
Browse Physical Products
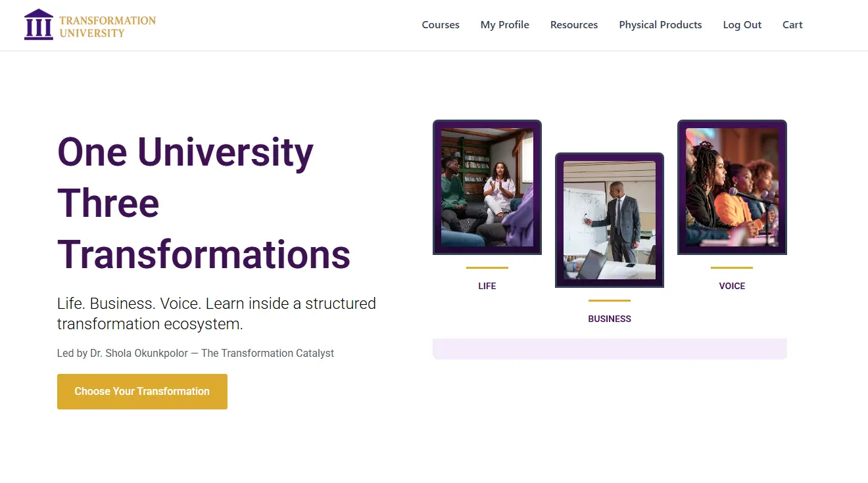tap(660, 25)
